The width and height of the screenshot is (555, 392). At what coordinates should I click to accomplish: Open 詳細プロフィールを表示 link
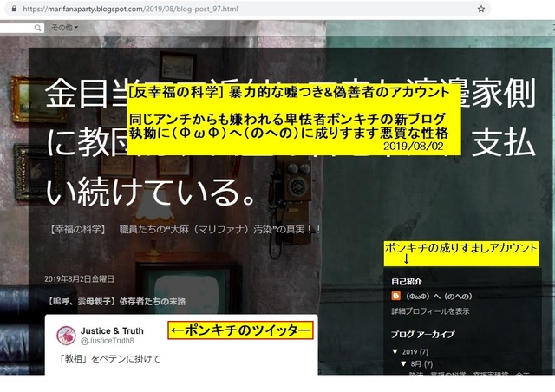[x=430, y=311]
